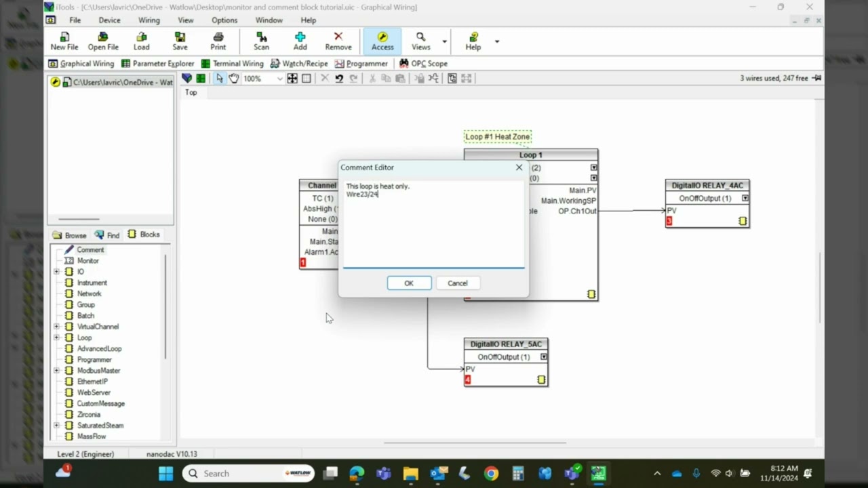868x488 pixels.
Task: Click the delete X wiring icon
Action: tap(325, 79)
